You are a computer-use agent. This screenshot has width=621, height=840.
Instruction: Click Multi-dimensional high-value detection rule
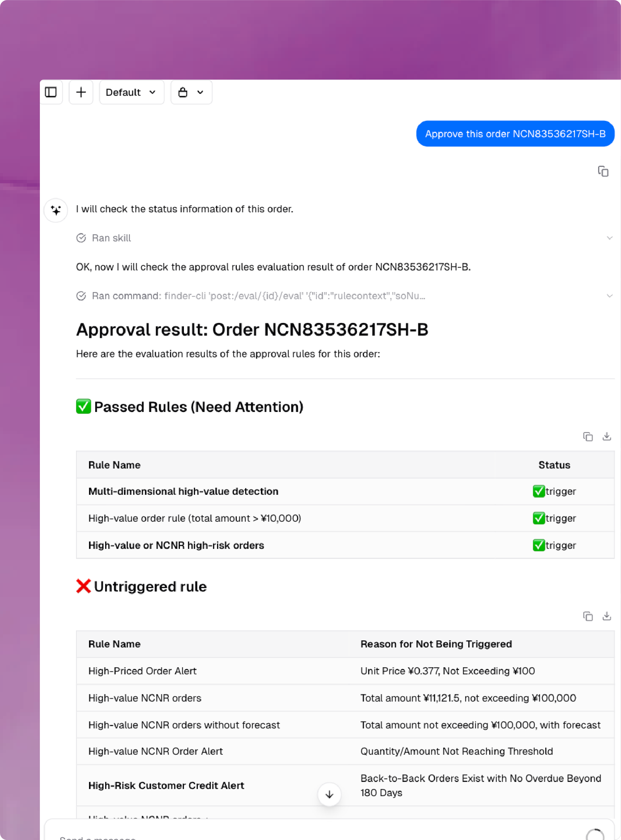[183, 491]
